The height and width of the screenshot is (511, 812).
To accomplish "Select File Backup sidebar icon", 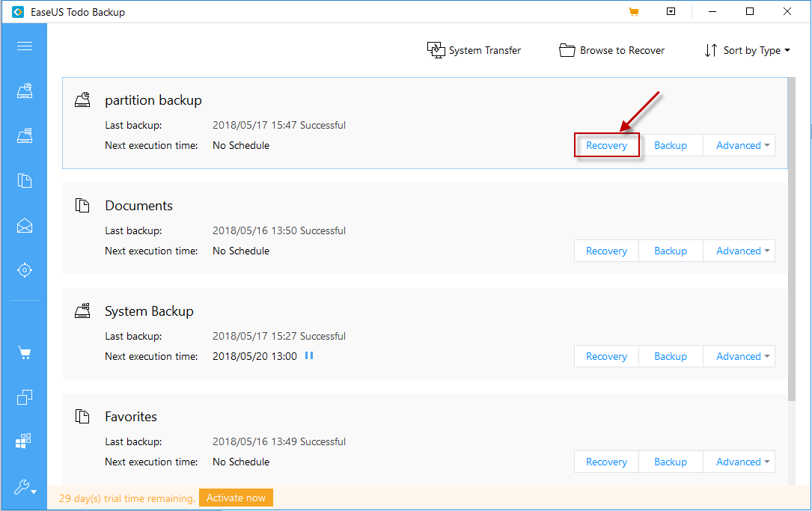I will coord(25,181).
